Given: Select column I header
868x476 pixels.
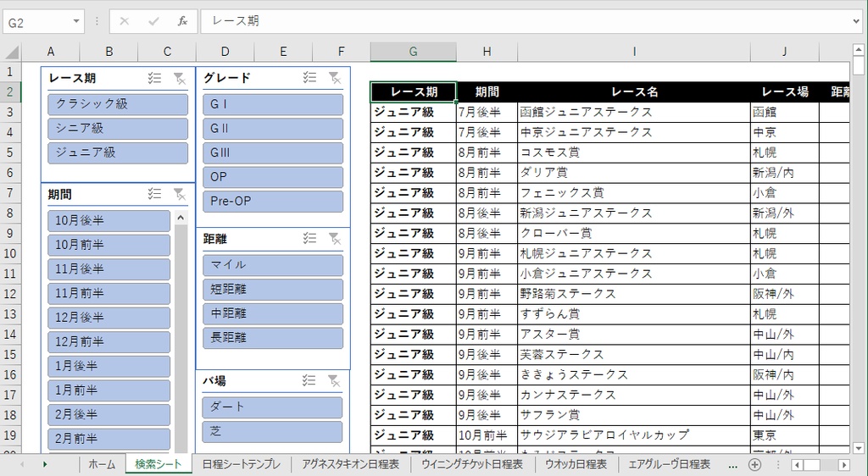Looking at the screenshot, I should tap(634, 52).
